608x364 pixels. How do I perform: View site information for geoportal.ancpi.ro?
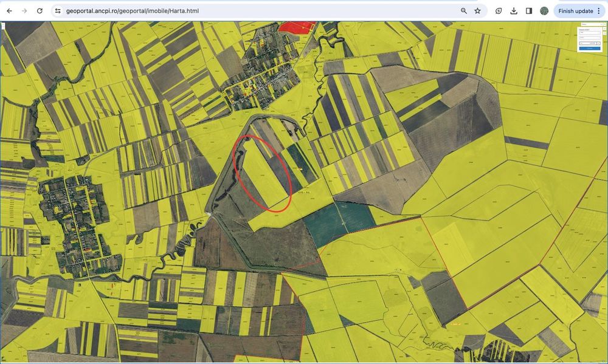[58, 11]
